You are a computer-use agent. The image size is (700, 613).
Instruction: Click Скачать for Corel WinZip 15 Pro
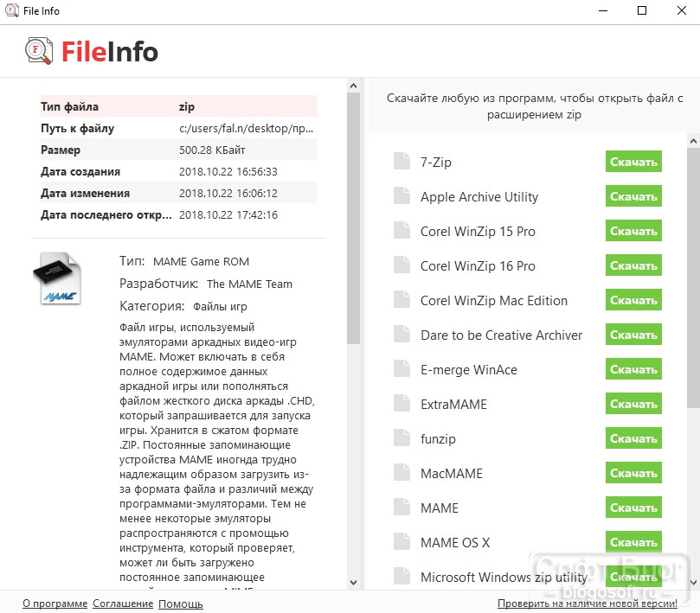pyautogui.click(x=633, y=231)
